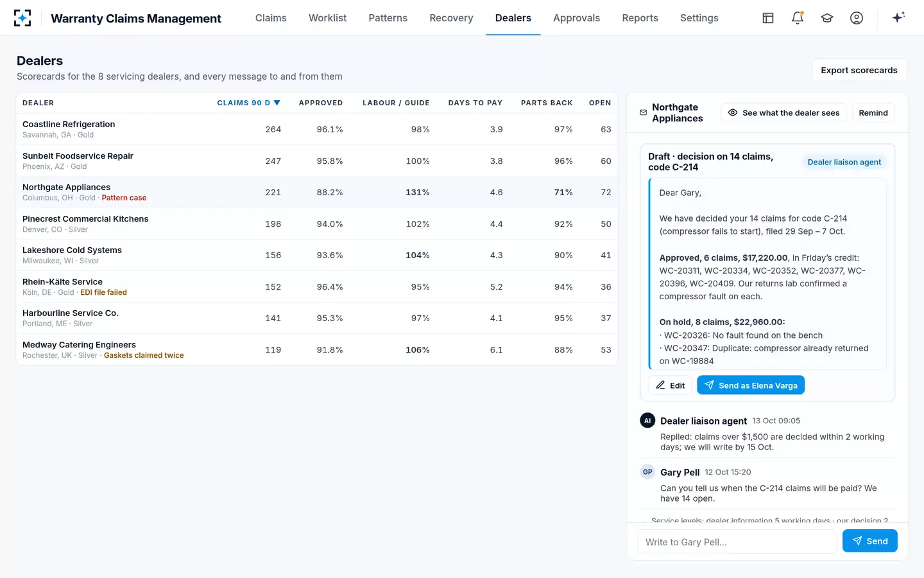Select the Dealers tab
This screenshot has width=924, height=578.
[x=513, y=18]
